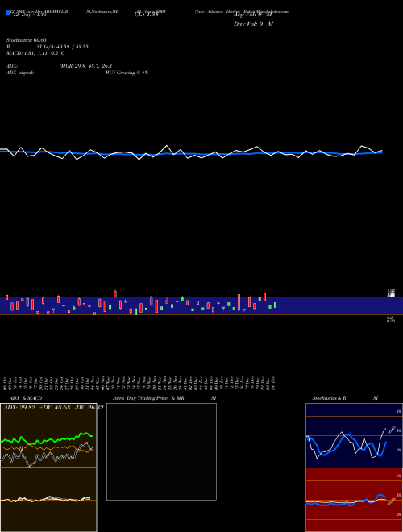Image resolution: width=403 pixels, height=532 pixels.
Task: Click the "ADX & MACD" panel title
Action: (26, 398)
